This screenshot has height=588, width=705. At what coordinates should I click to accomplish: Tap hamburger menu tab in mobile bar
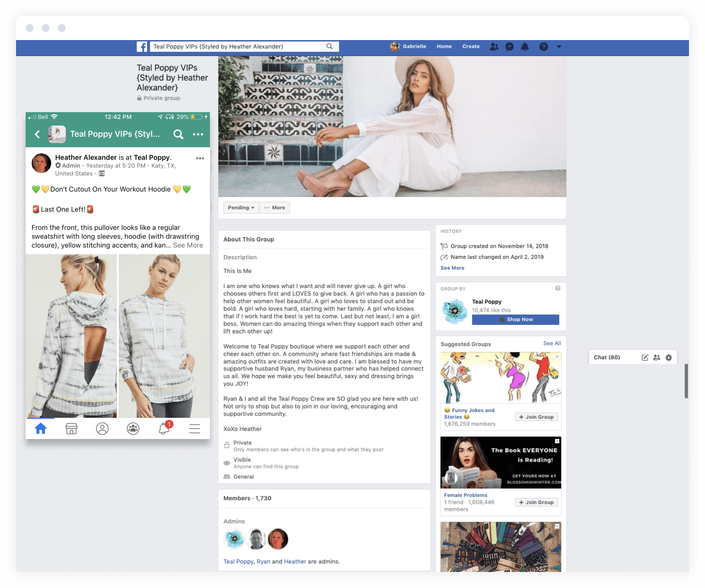pos(195,429)
